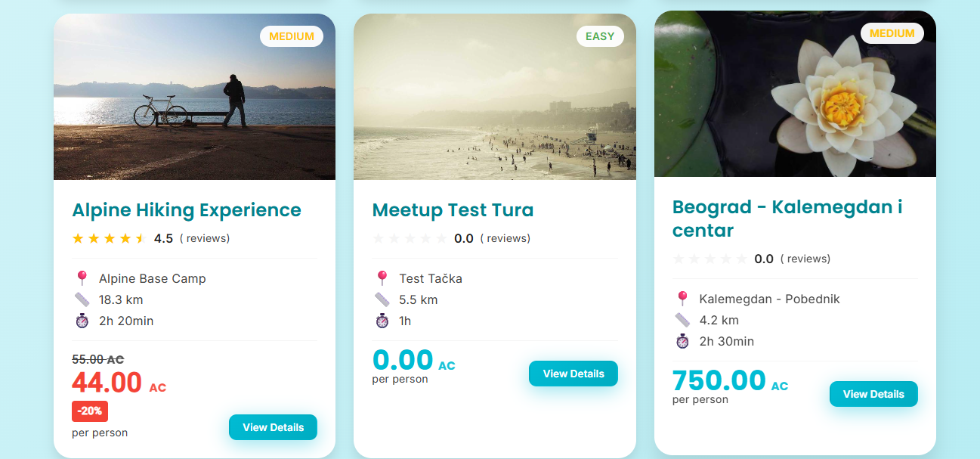Select the Meetup Test Tura title
The height and width of the screenshot is (459, 980).
[x=453, y=209]
